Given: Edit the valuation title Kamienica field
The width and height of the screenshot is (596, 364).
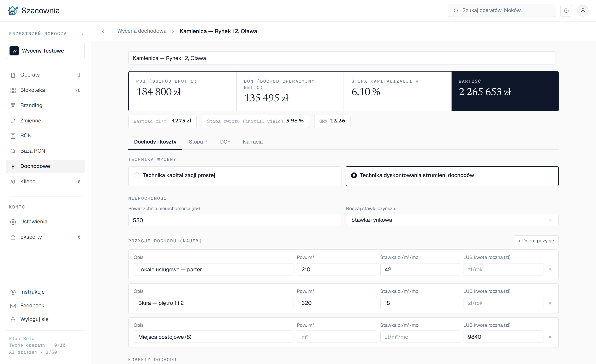Looking at the screenshot, I should point(341,58).
